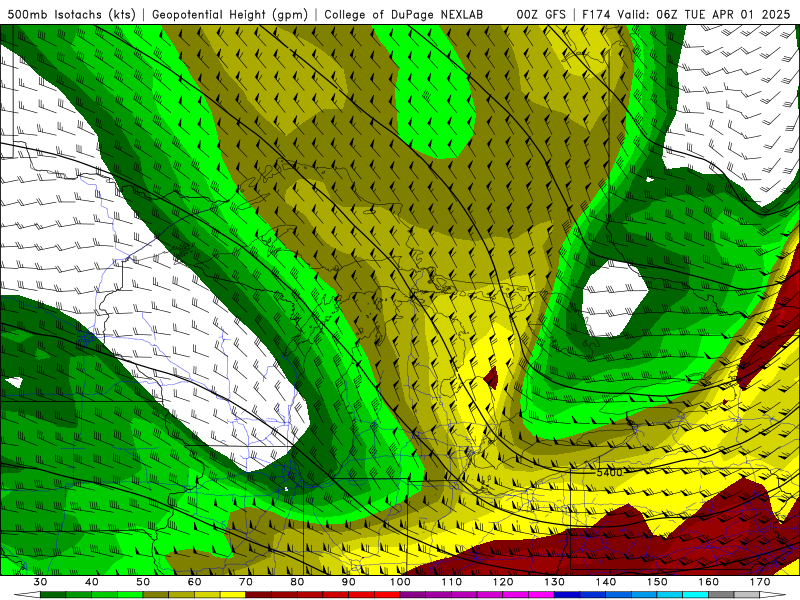This screenshot has height=600, width=800.
Task: Select the '70' value on the color scale
Action: tap(246, 582)
